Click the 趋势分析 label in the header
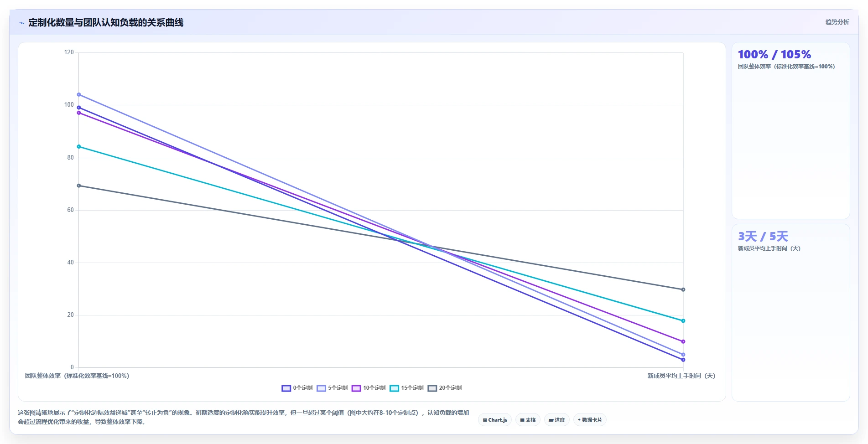The image size is (868, 444). (837, 22)
